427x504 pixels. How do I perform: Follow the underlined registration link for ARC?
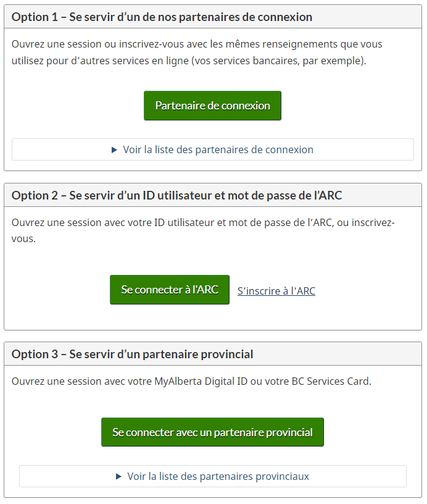point(276,290)
